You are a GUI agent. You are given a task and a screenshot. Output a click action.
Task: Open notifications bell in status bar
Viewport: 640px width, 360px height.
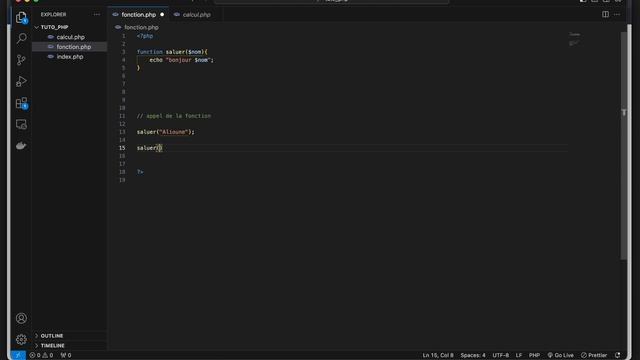coord(618,355)
